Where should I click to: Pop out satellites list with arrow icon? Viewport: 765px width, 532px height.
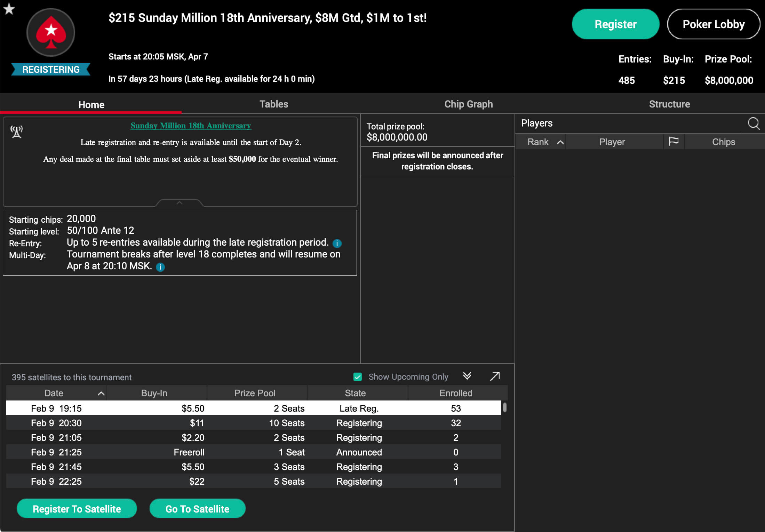(x=495, y=376)
